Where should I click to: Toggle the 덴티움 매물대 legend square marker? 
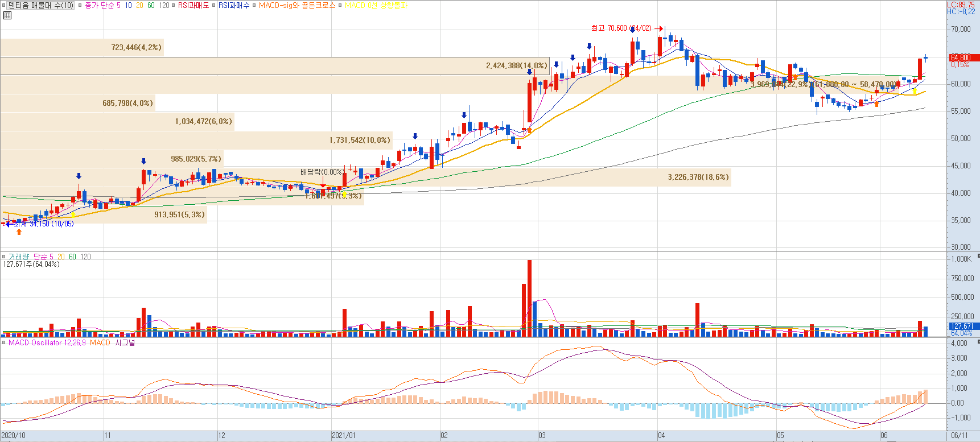(4, 5)
